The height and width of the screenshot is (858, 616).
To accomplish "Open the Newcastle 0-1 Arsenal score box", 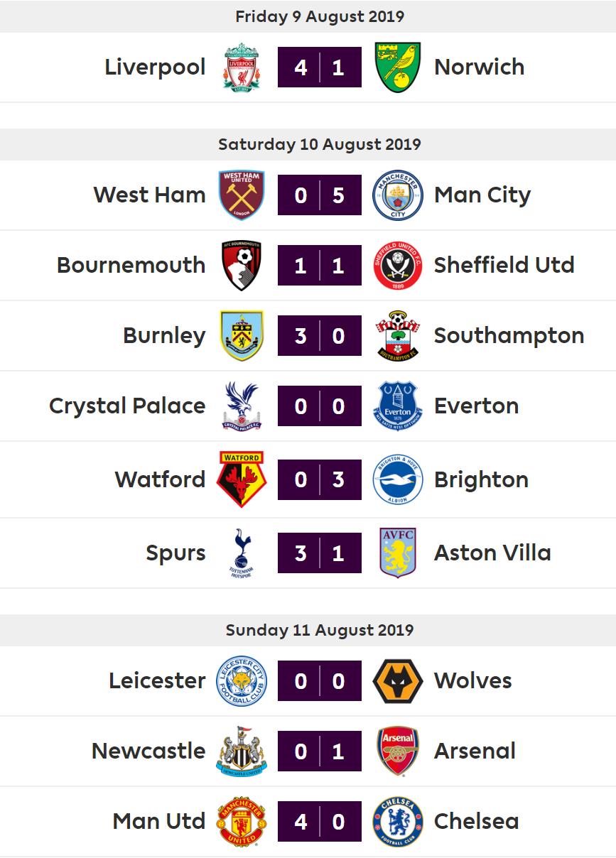I will pyautogui.click(x=320, y=751).
